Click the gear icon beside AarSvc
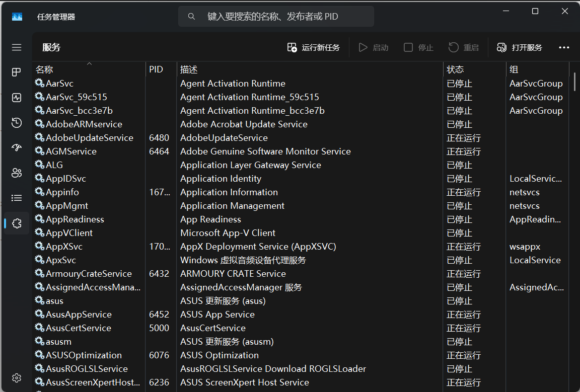Screen dimensions: 580x392 pyautogui.click(x=40, y=83)
